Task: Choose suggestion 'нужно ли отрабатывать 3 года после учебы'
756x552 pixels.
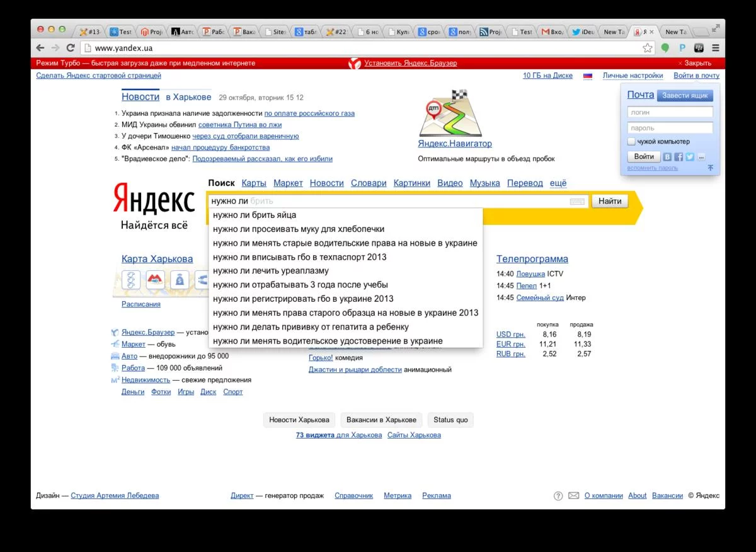Action: pos(345,285)
